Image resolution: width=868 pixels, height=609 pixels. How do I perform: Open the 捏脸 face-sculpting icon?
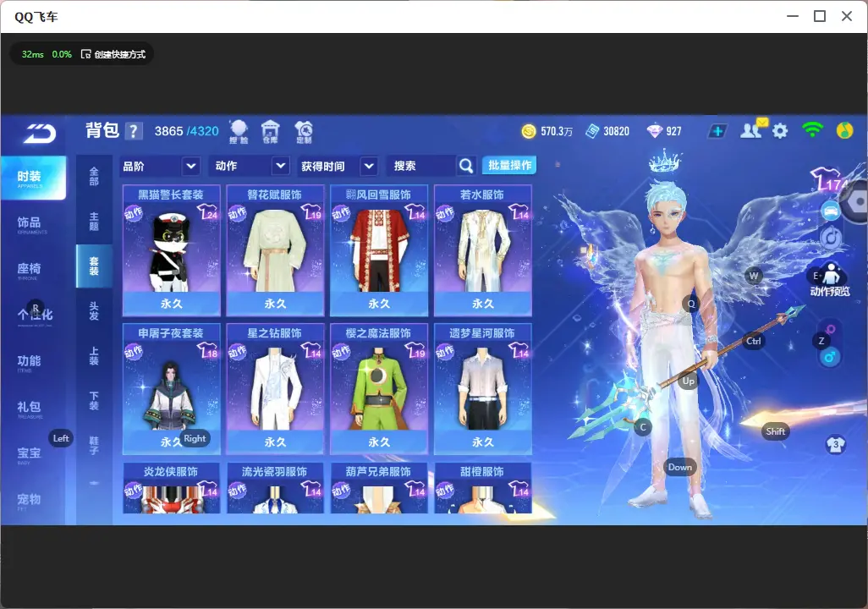[x=239, y=132]
